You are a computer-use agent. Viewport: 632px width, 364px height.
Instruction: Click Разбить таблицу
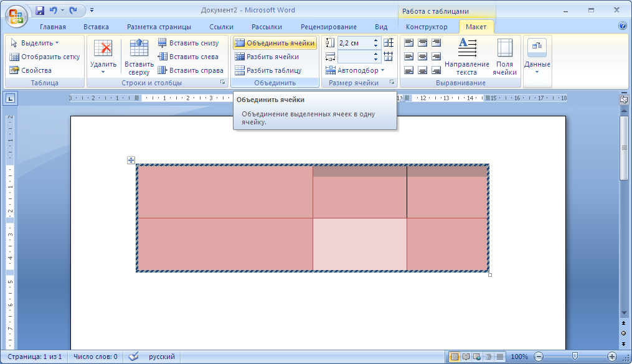[x=268, y=70]
